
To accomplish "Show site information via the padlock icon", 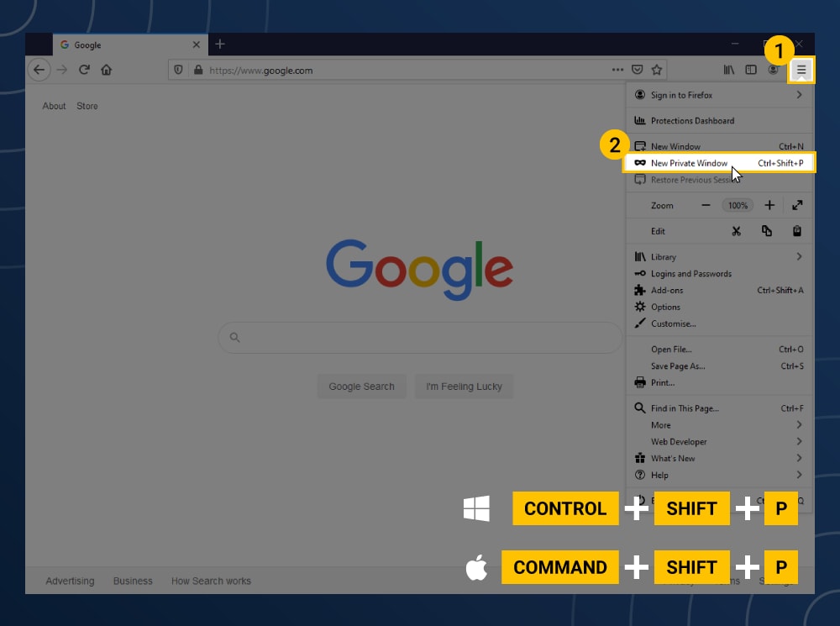I will [198, 71].
